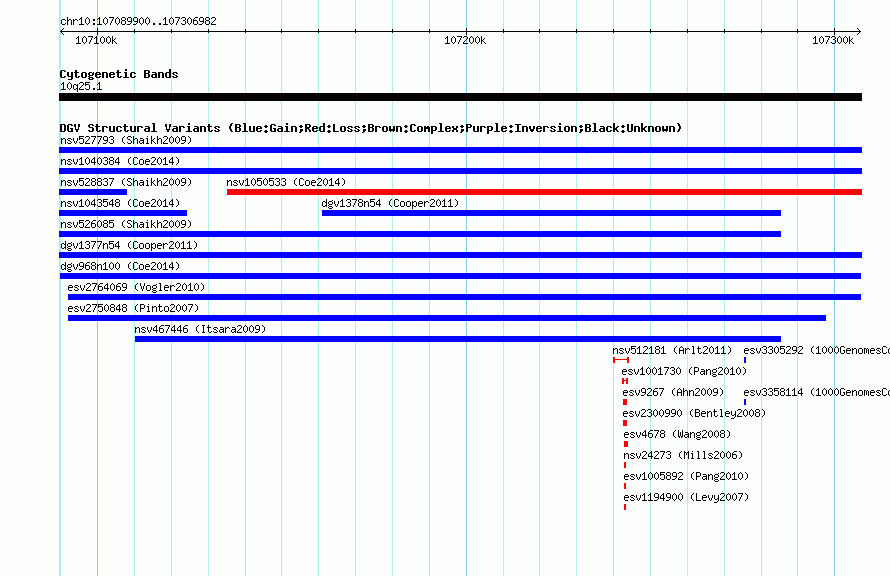Open the nsv512181 (Arlt2011) label
This screenshot has width=890, height=576.
coord(672,350)
